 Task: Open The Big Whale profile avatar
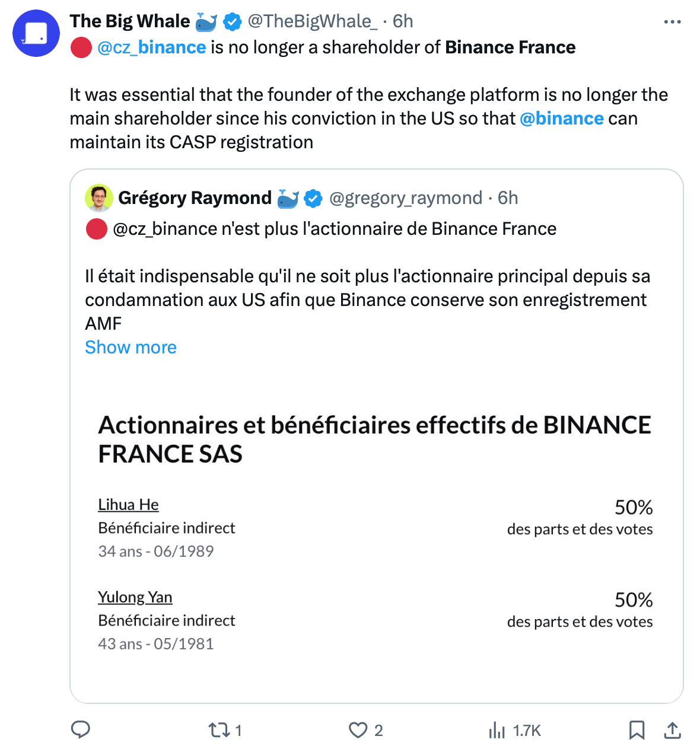point(36,33)
